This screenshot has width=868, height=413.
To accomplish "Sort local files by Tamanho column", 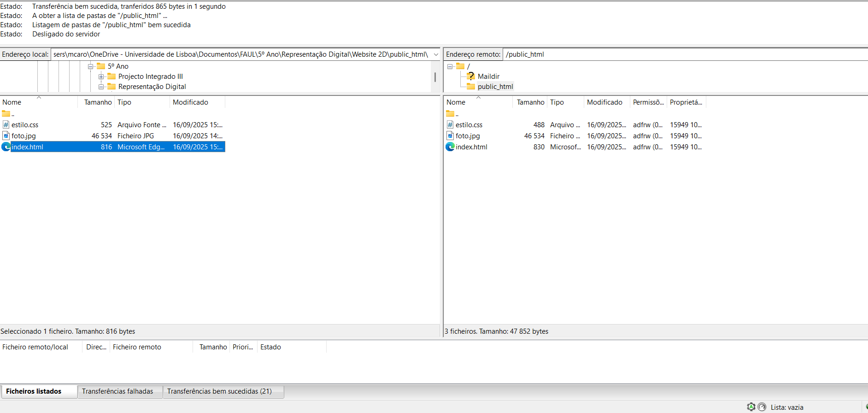I will [98, 102].
